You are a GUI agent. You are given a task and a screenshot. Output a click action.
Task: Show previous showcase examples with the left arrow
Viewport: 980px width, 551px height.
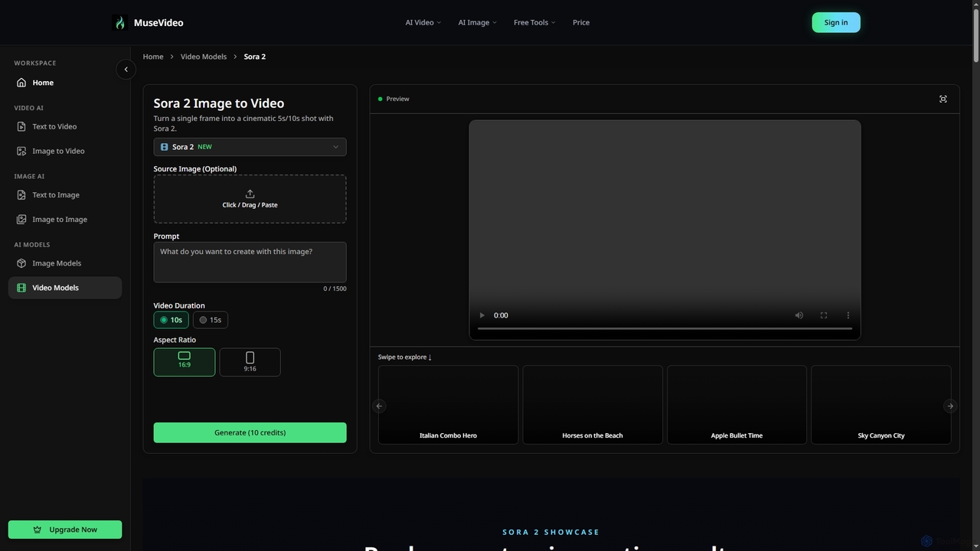pyautogui.click(x=379, y=406)
